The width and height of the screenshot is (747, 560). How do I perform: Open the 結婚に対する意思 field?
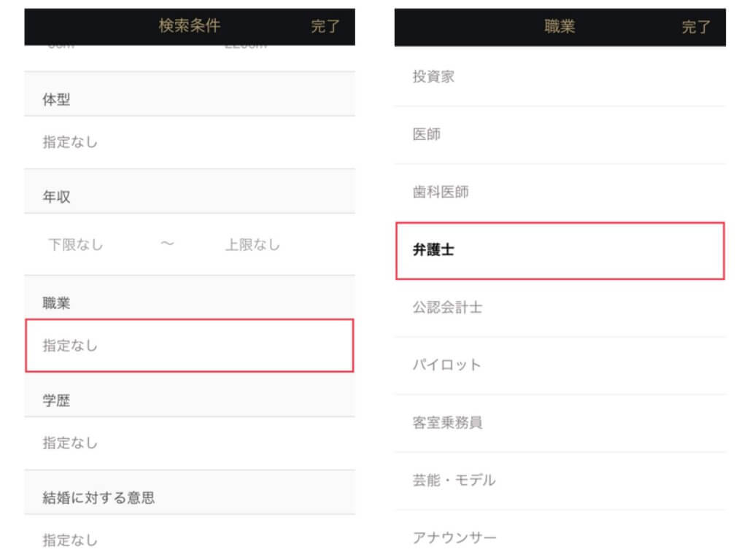click(x=190, y=540)
